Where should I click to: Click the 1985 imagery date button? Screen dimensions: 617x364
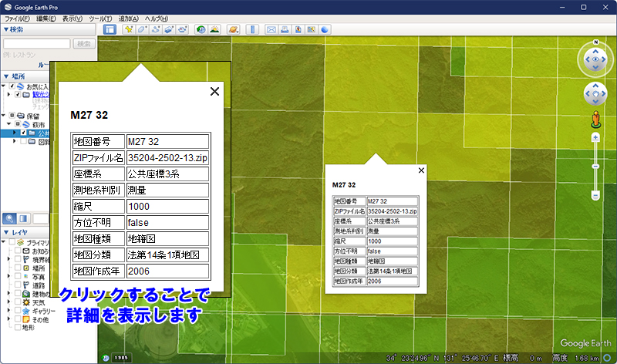coord(121,358)
